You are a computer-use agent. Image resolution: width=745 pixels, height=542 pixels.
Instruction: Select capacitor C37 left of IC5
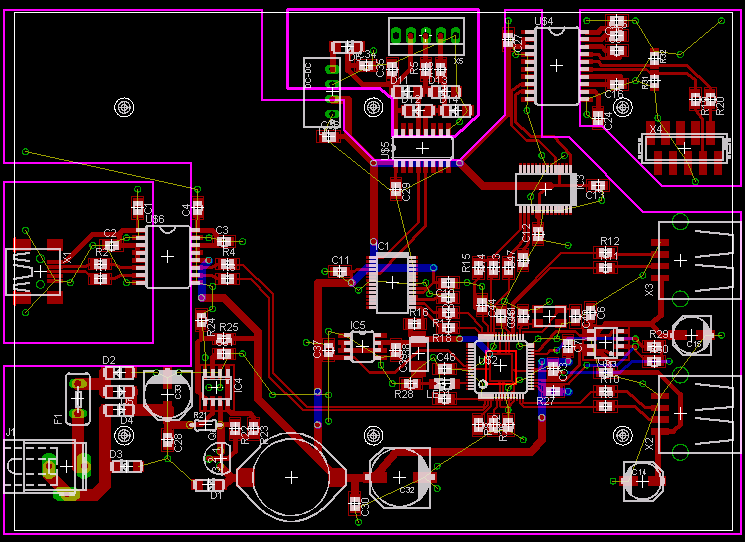(328, 350)
